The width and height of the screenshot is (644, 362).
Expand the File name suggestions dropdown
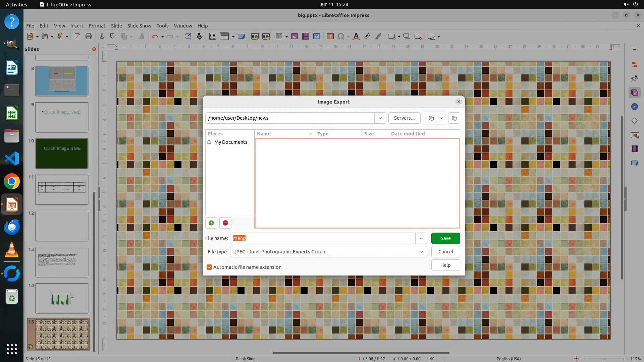coord(421,238)
